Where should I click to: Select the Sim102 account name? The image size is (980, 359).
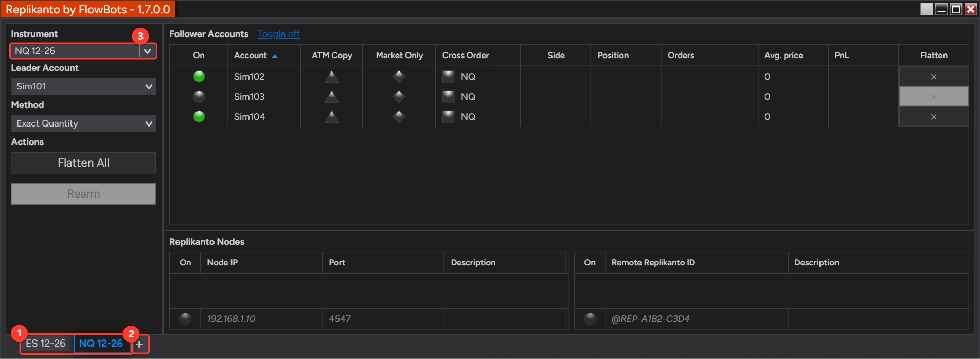click(250, 77)
